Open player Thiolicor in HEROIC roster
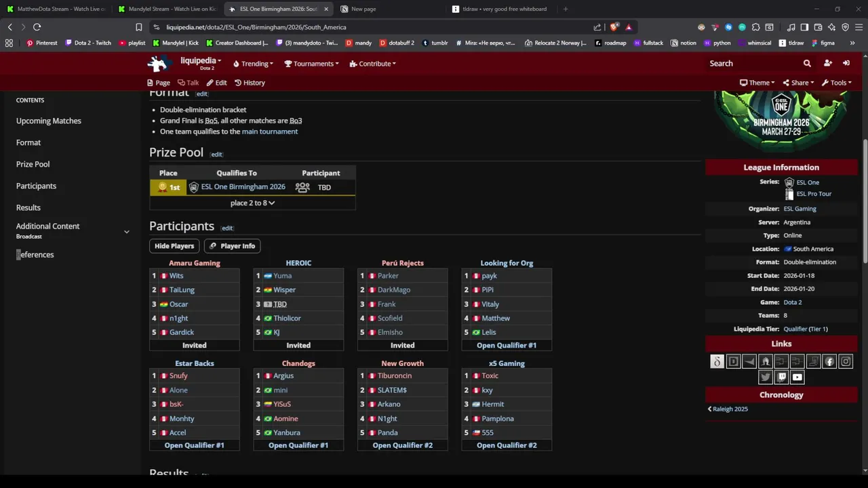This screenshot has width=868, height=488. [287, 319]
